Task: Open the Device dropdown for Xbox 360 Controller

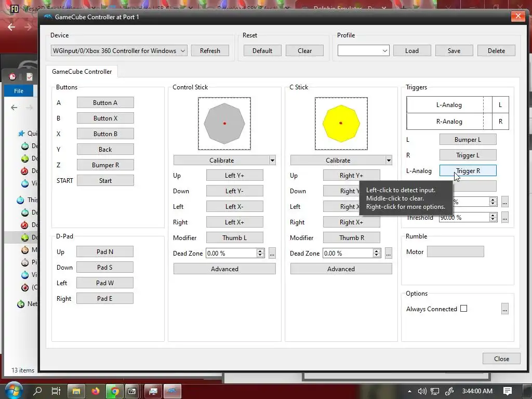Action: pyautogui.click(x=119, y=50)
